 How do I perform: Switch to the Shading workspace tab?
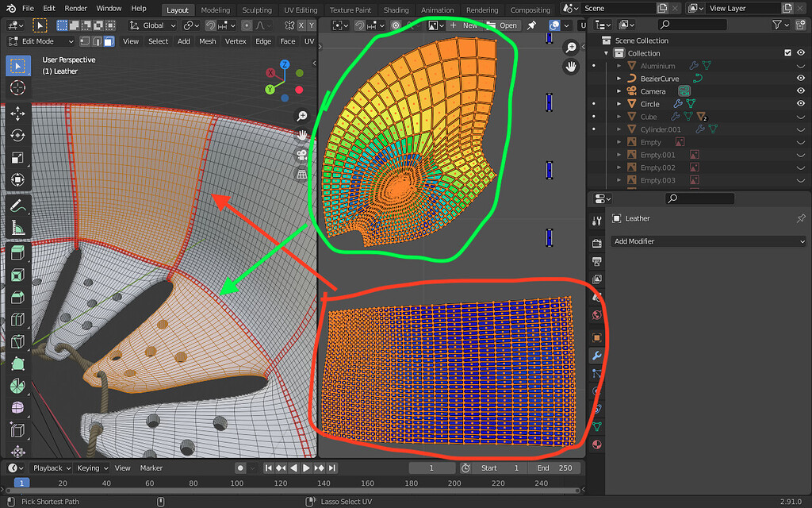396,10
